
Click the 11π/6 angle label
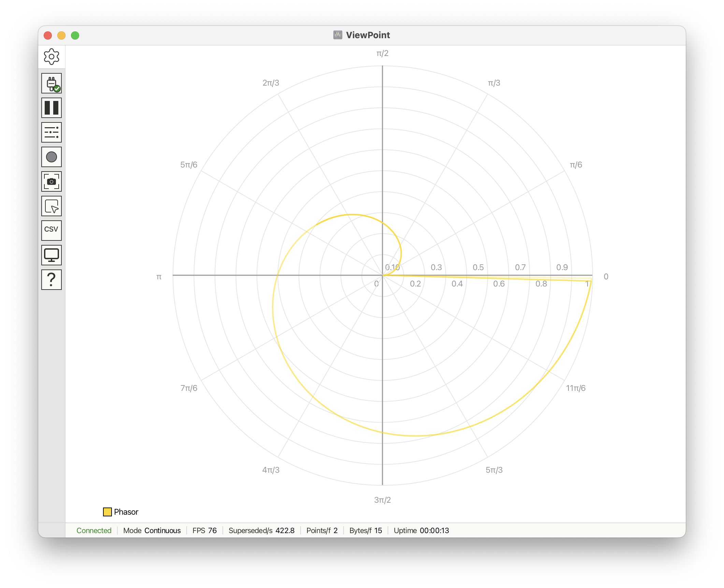(576, 388)
